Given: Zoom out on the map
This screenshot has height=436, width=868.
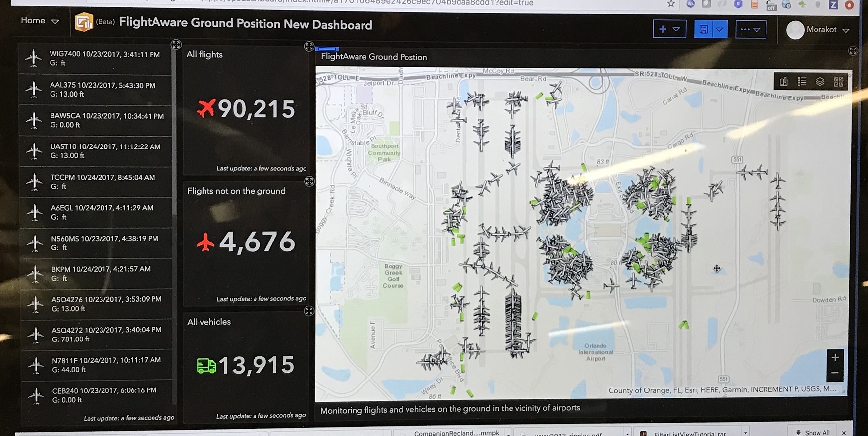Looking at the screenshot, I should tap(835, 373).
